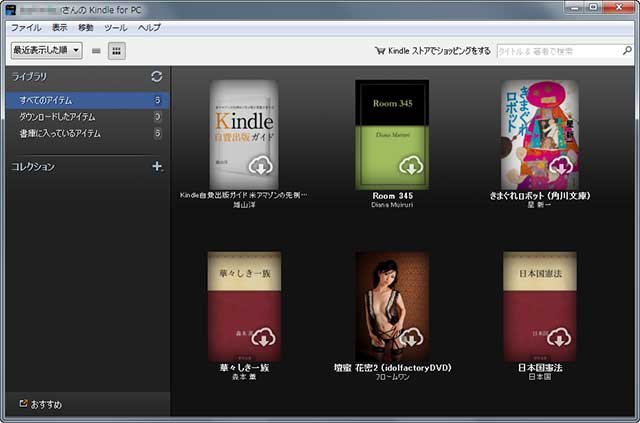This screenshot has width=640, height=423.
Task: Open the 華々しき一族 book cover
Action: [244, 306]
